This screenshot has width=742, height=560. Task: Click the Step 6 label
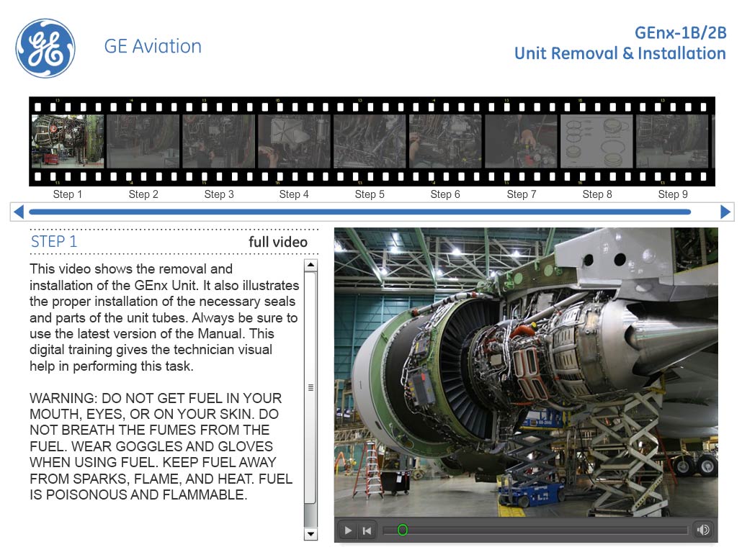click(445, 194)
